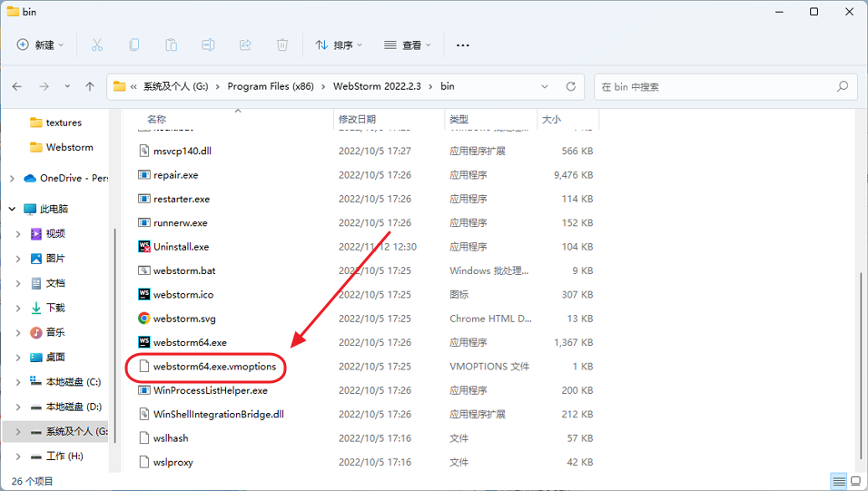
Task: Click the navigation pane scrollbar
Action: [115, 336]
